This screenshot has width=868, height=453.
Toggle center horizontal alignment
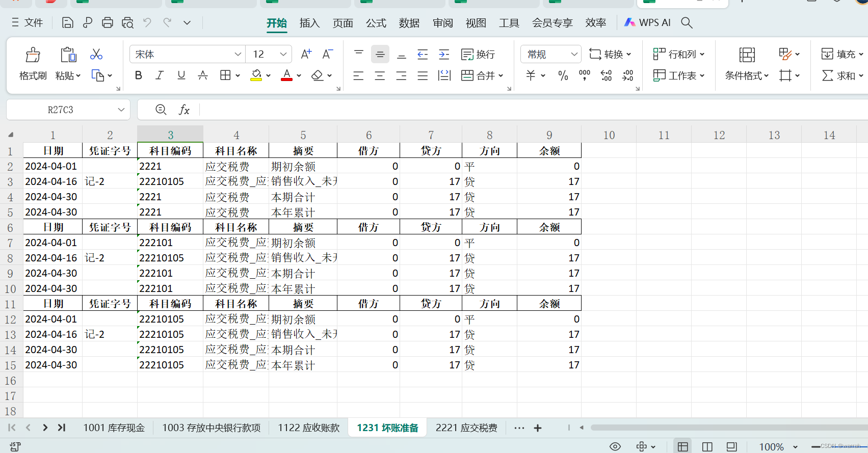click(x=380, y=75)
